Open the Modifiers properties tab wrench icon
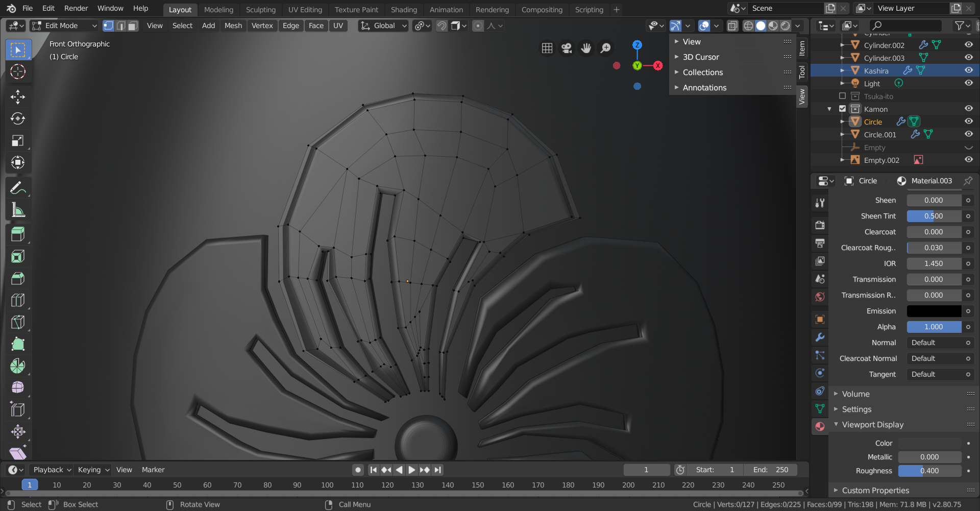 click(820, 337)
